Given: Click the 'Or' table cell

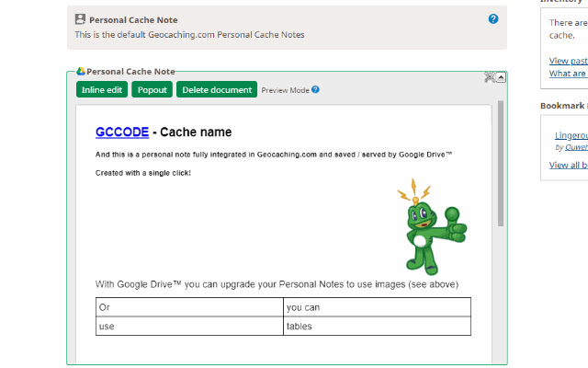Looking at the screenshot, I should pyautogui.click(x=189, y=307).
